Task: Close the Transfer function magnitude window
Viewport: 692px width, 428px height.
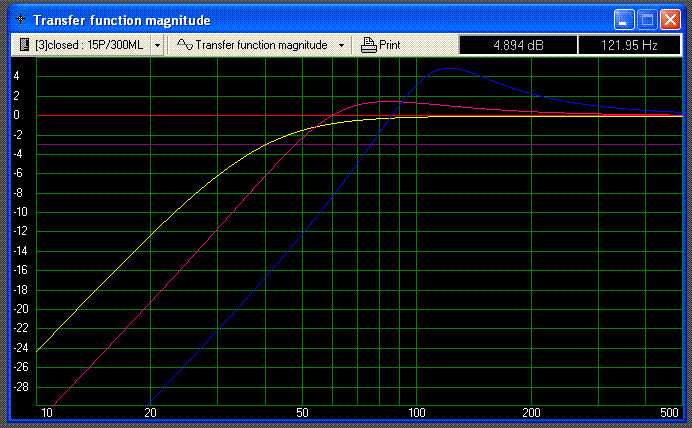Action: 670,20
